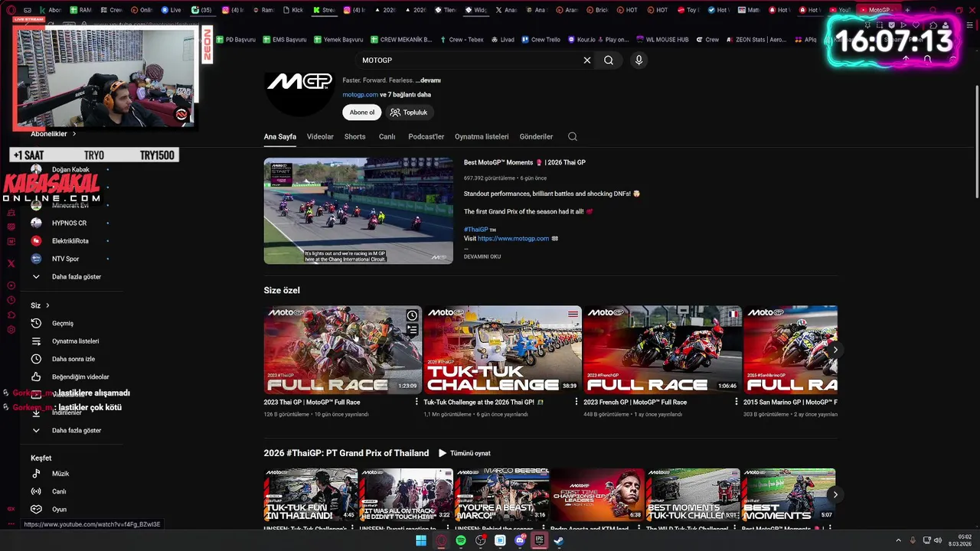Show next videos in Size özel row
980x551 pixels.
pyautogui.click(x=835, y=350)
